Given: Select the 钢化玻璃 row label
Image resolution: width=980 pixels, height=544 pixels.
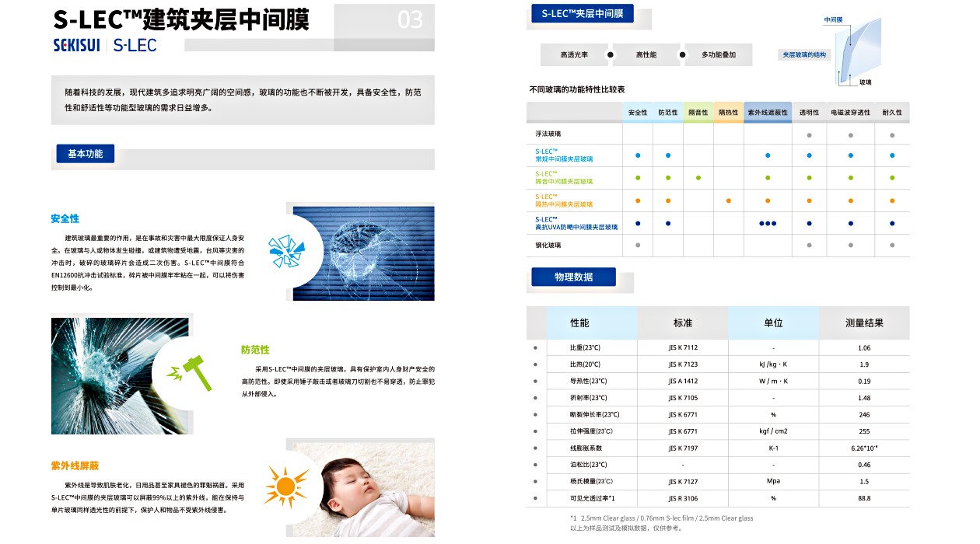Looking at the screenshot, I should [548, 246].
